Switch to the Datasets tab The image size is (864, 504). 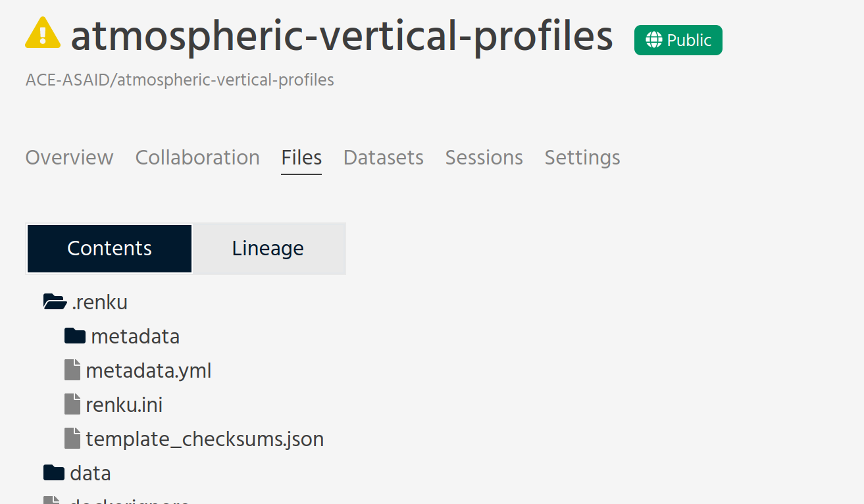[383, 157]
